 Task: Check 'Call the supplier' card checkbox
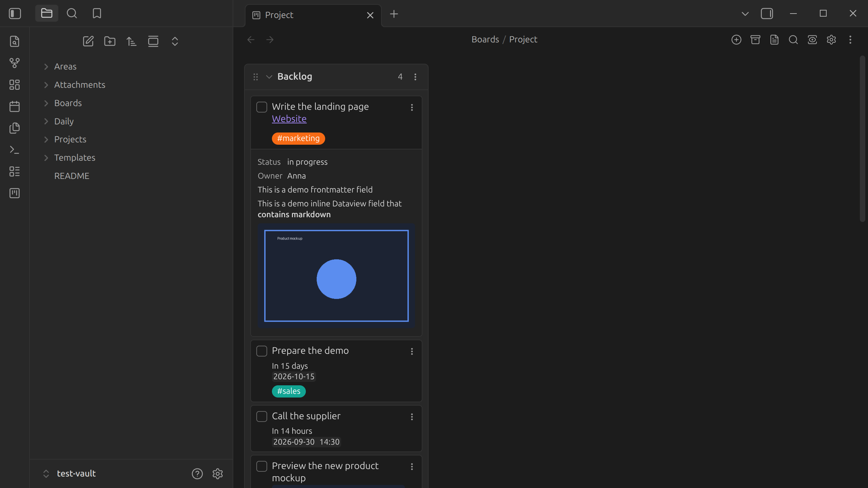(x=262, y=416)
